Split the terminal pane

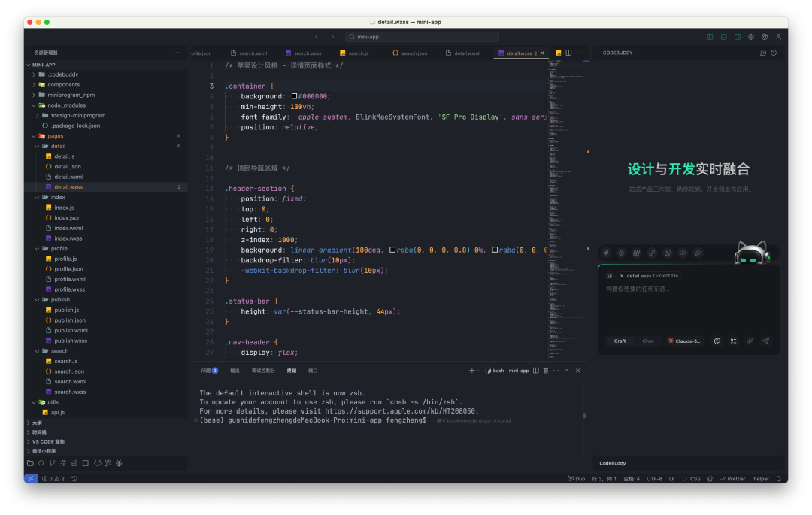click(535, 370)
